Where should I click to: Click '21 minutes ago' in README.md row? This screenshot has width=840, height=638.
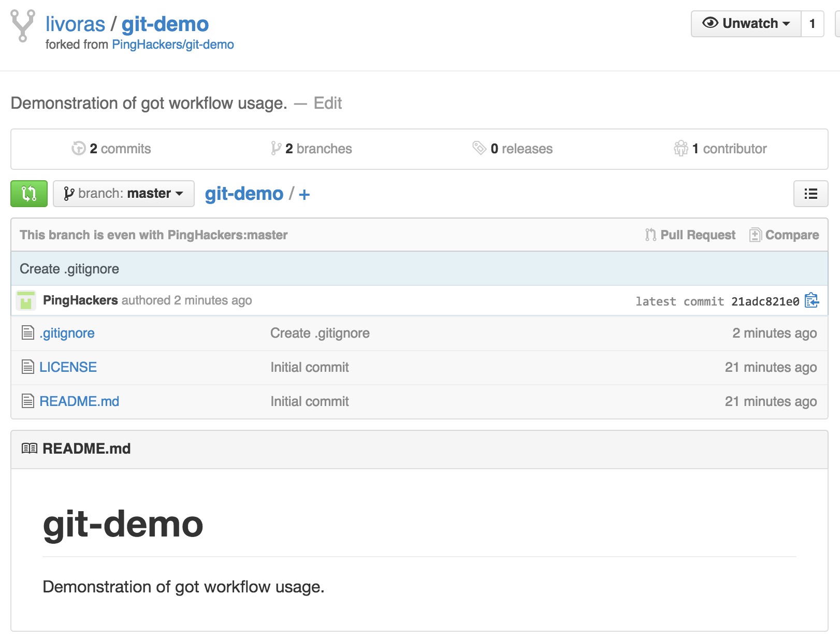(771, 401)
